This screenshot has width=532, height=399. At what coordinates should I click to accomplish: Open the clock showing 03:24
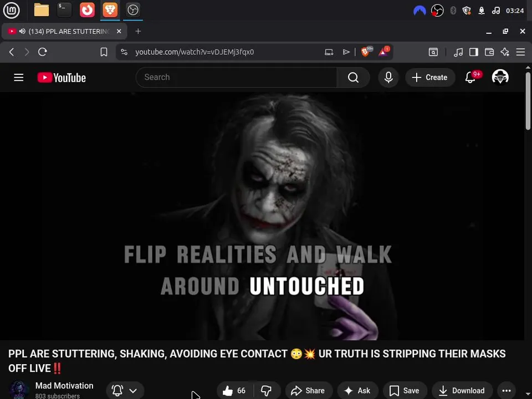[515, 11]
